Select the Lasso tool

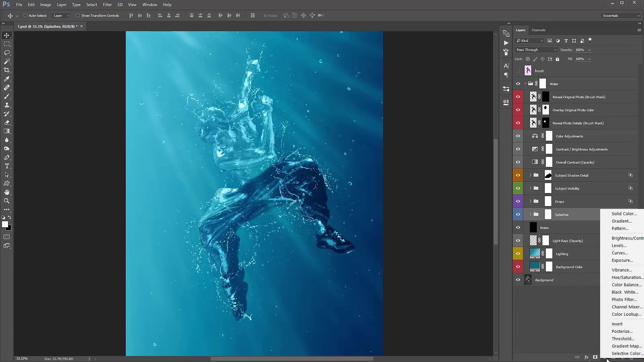coord(7,53)
